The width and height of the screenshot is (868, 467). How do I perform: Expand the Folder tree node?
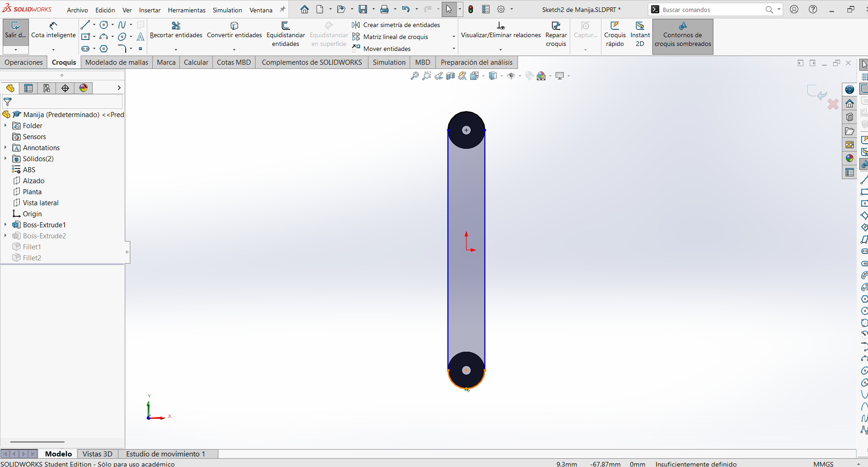click(6, 125)
